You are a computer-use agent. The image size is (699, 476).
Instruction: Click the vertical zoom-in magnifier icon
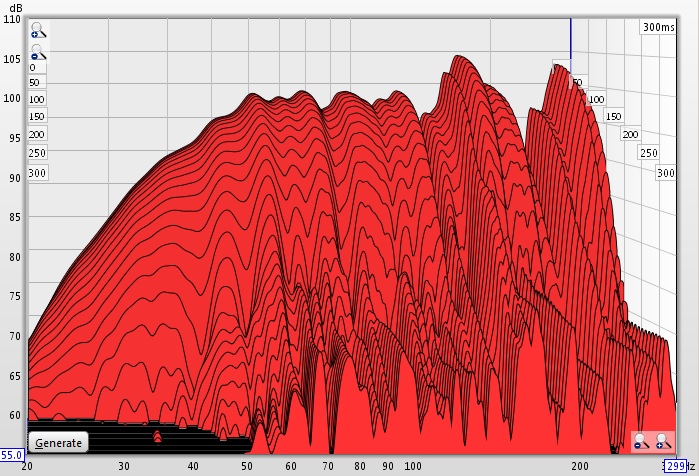[38, 30]
